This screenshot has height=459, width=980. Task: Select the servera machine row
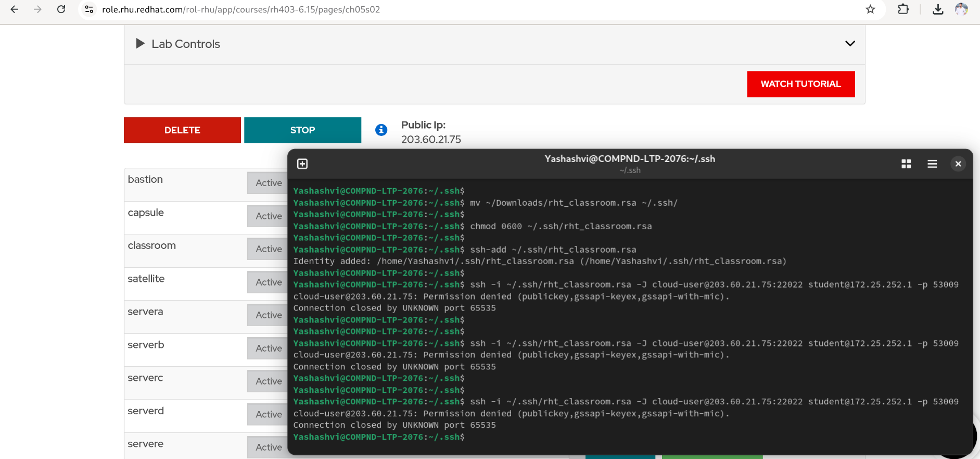206,317
